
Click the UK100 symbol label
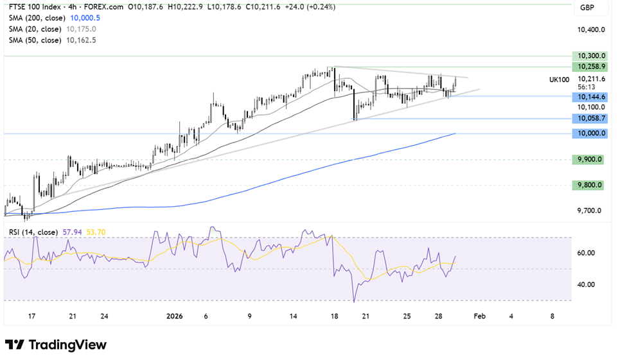point(558,79)
